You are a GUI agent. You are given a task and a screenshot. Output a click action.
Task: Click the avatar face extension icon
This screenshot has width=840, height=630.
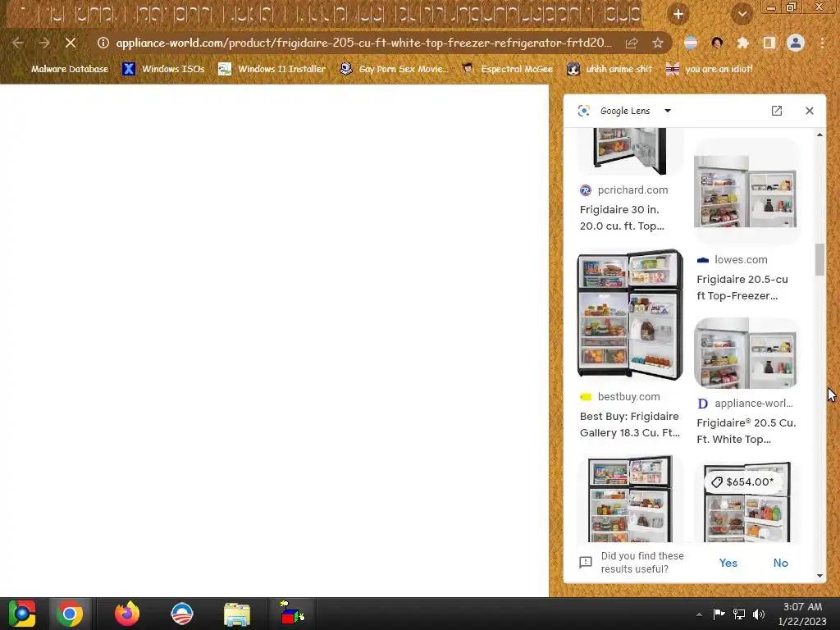pyautogui.click(x=717, y=43)
